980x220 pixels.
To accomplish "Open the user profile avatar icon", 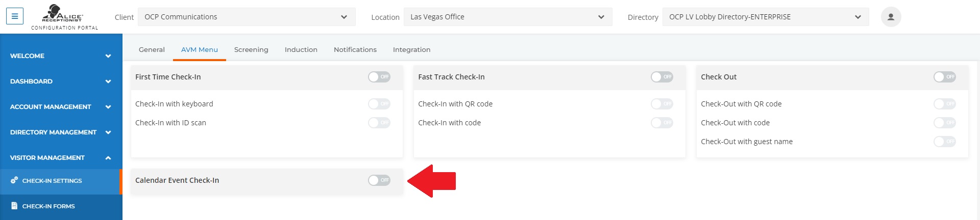I will click(891, 17).
